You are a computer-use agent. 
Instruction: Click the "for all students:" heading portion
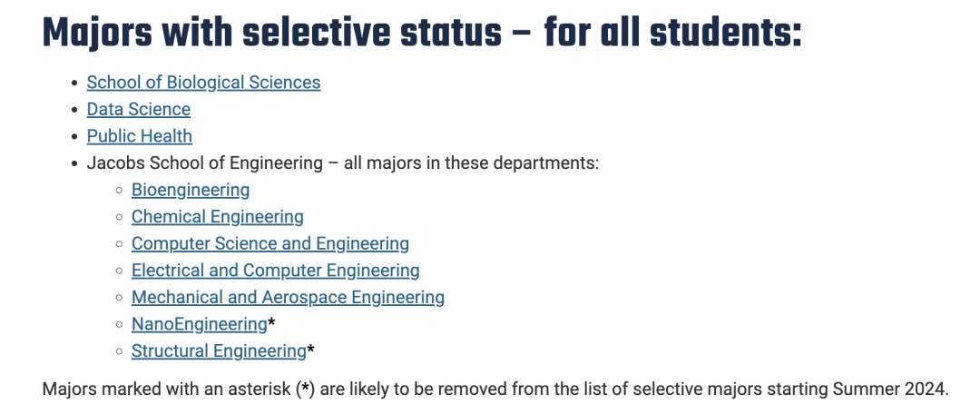(672, 34)
